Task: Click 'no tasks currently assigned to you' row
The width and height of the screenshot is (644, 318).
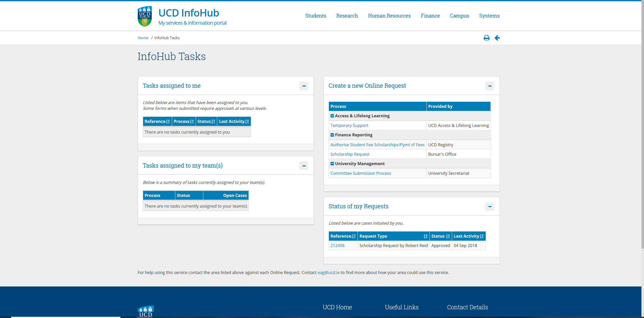Action: point(197,132)
